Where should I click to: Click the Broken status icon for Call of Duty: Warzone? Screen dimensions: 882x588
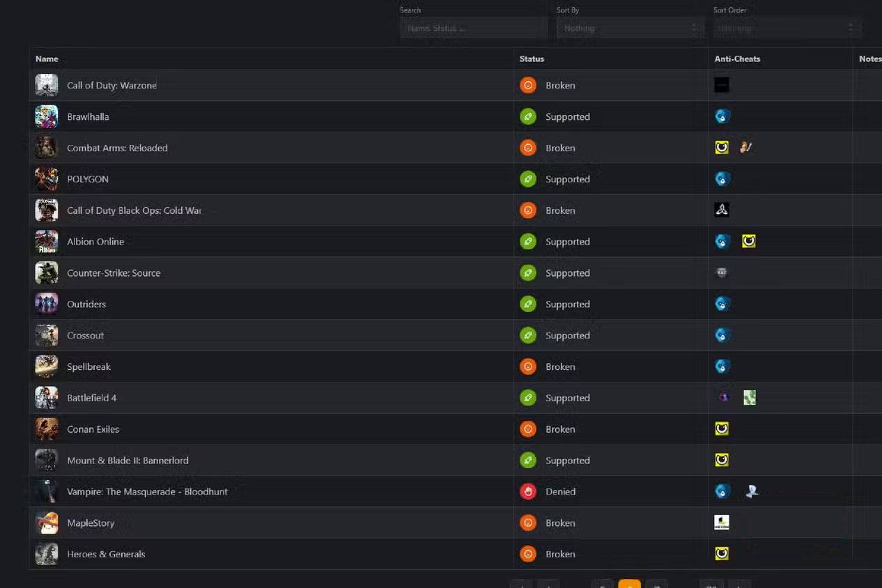pos(528,86)
